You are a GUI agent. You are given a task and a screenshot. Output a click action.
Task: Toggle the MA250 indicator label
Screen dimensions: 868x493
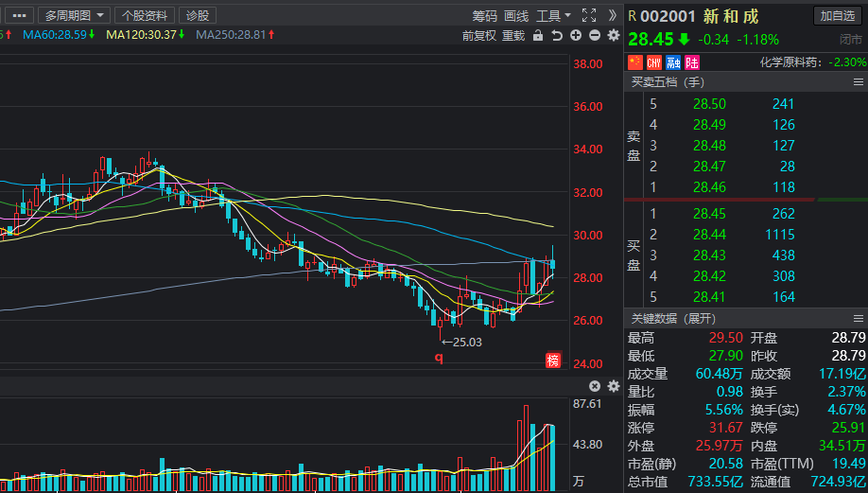235,35
